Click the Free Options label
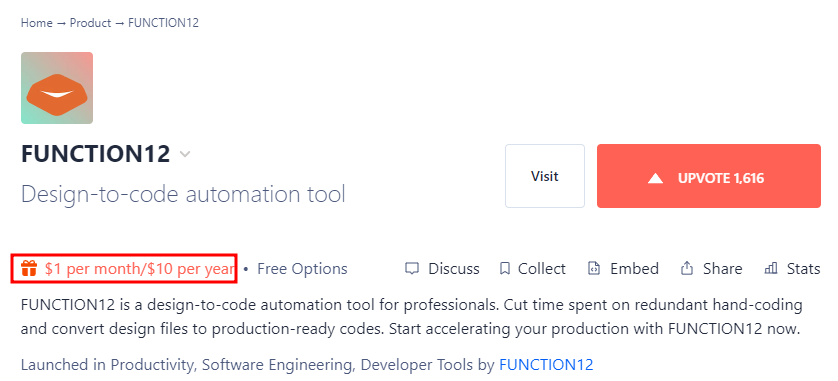Image resolution: width=838 pixels, height=381 pixels. click(x=302, y=269)
